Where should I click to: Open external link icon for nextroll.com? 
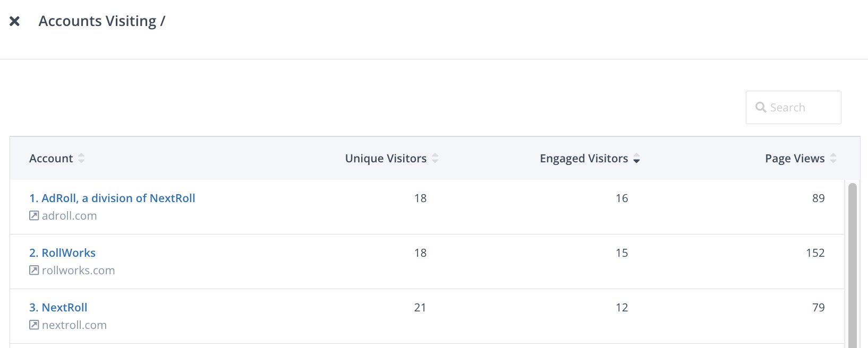pyautogui.click(x=34, y=325)
